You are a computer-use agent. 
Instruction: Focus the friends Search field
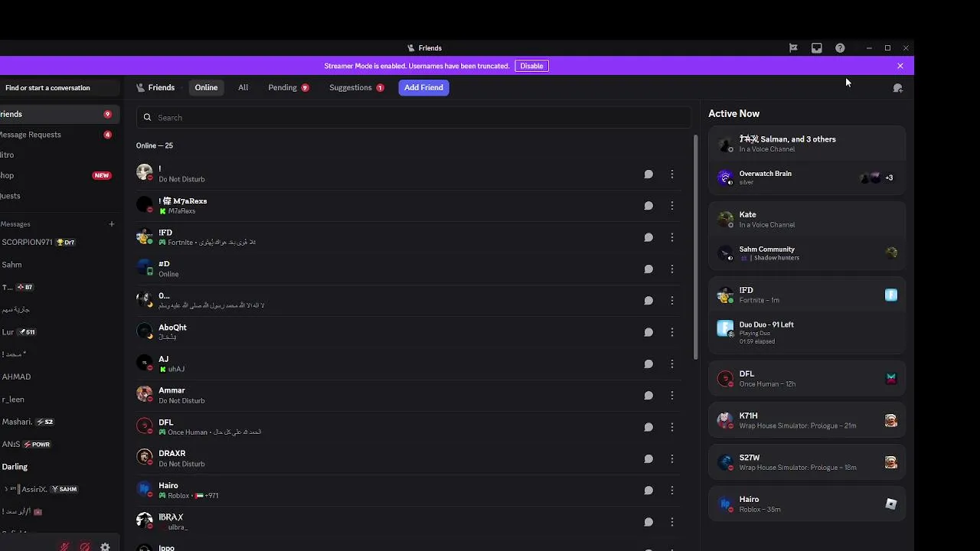pos(413,117)
